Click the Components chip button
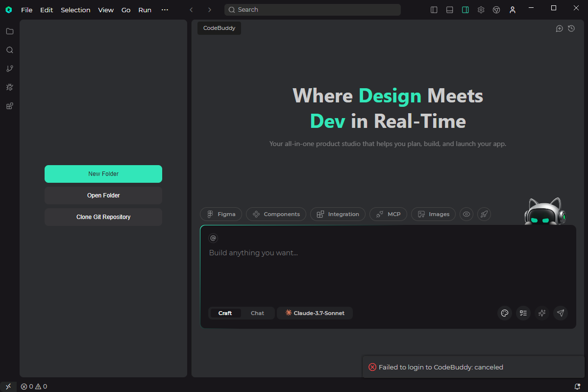This screenshot has height=392, width=588. (276, 214)
